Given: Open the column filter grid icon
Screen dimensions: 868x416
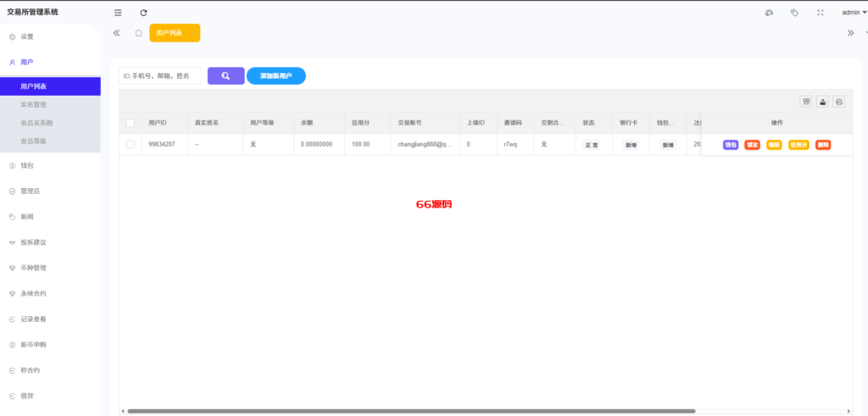Looking at the screenshot, I should [x=806, y=101].
